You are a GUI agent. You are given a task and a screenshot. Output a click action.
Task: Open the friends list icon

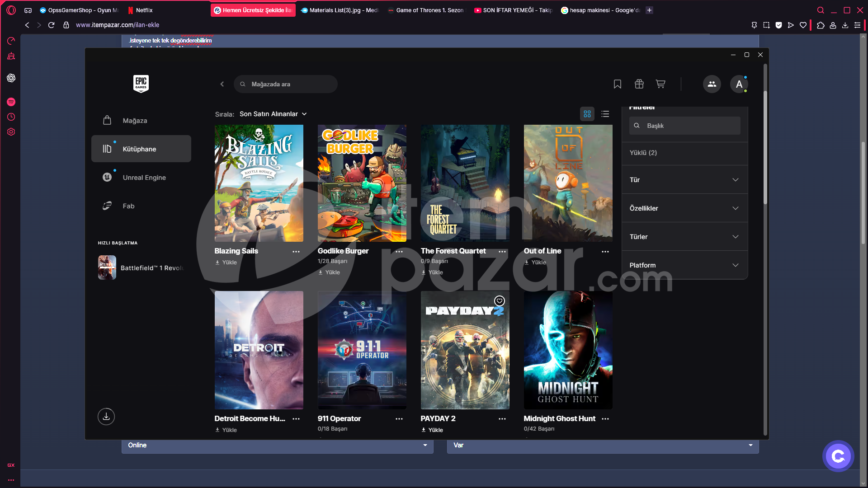coord(712,84)
